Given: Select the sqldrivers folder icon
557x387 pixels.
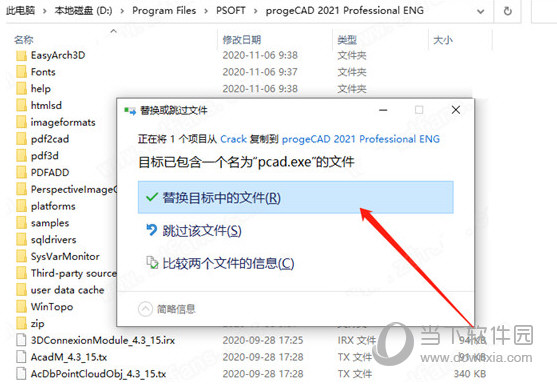Looking at the screenshot, I should click(x=21, y=240).
